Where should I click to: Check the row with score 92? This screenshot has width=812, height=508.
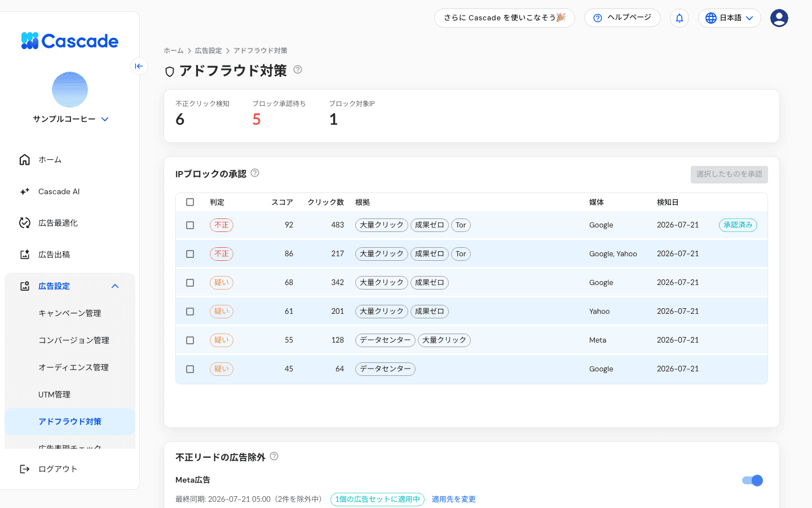(x=190, y=225)
